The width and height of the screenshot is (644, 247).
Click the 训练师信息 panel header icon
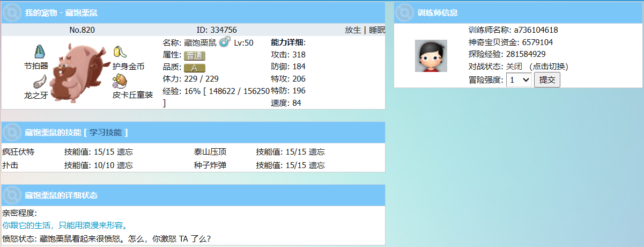[x=406, y=12]
